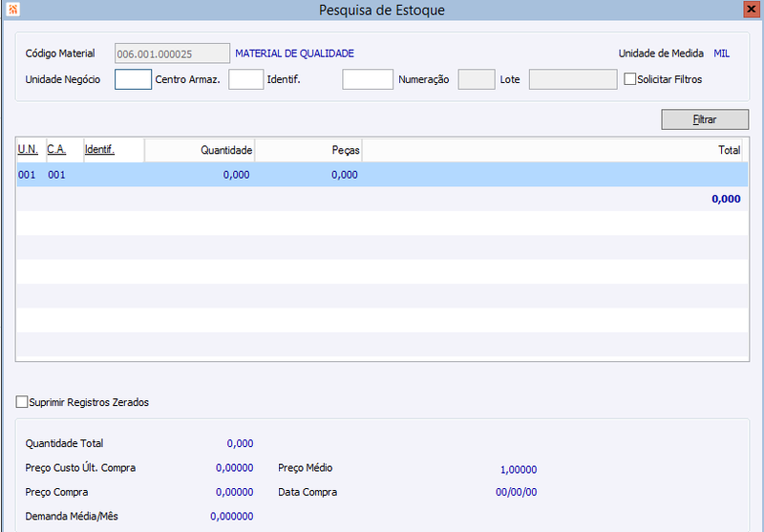Click the Código Material field
Viewport: 764px width, 532px height.
(172, 53)
